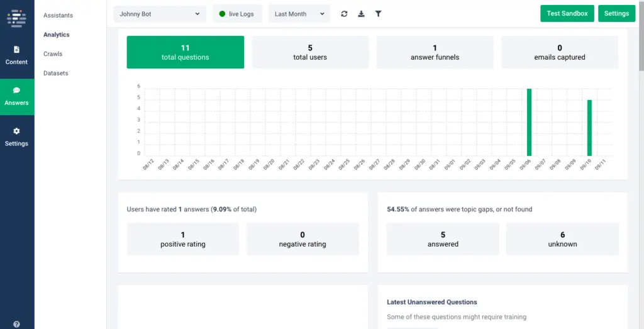Screen dimensions: 644x329
Task: Click the help question mark icon
Action: pyautogui.click(x=16, y=324)
